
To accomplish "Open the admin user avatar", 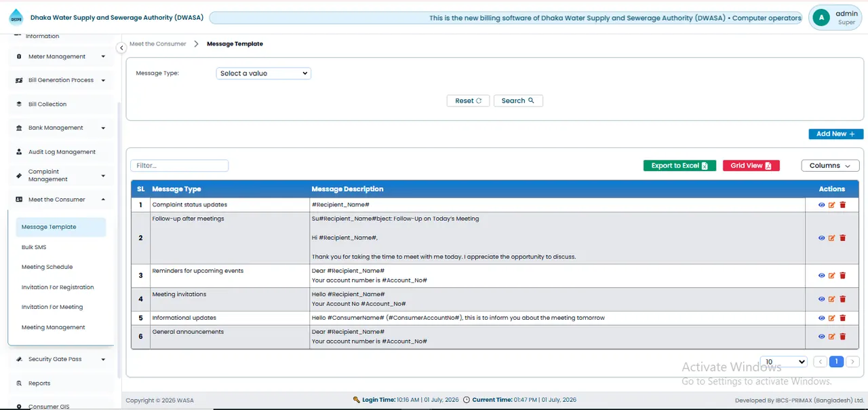I will click(821, 18).
